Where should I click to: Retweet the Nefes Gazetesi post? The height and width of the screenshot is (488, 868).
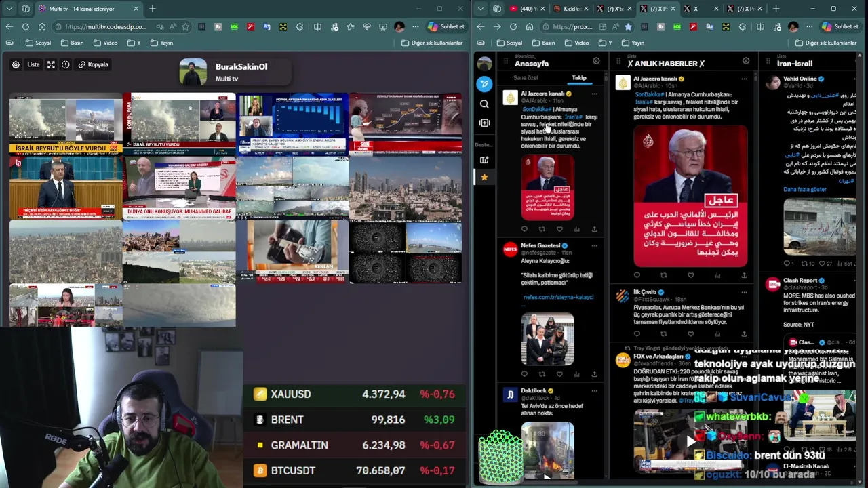(x=542, y=373)
